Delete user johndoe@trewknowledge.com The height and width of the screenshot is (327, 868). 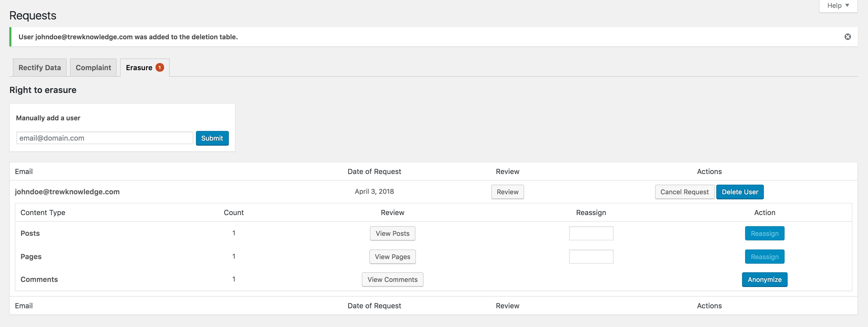coord(740,192)
